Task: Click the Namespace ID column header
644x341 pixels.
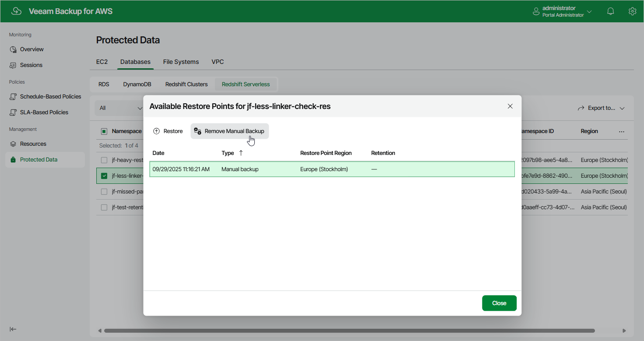Action: tap(538, 131)
